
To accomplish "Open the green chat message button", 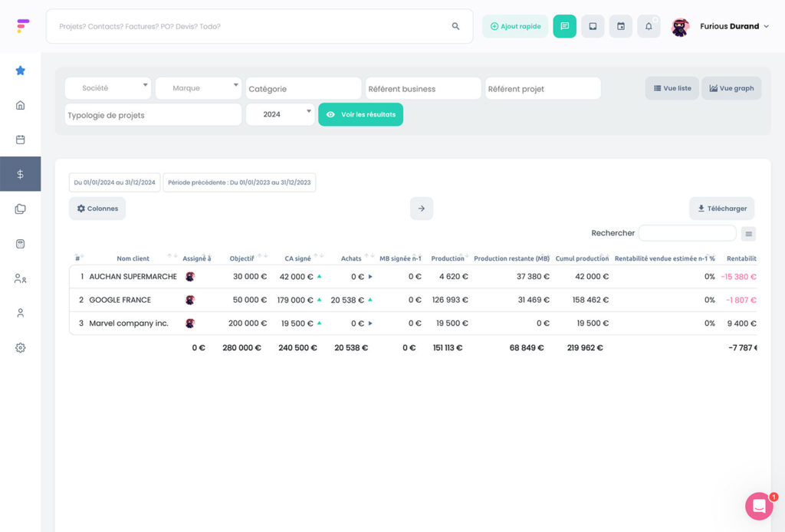I will point(564,26).
